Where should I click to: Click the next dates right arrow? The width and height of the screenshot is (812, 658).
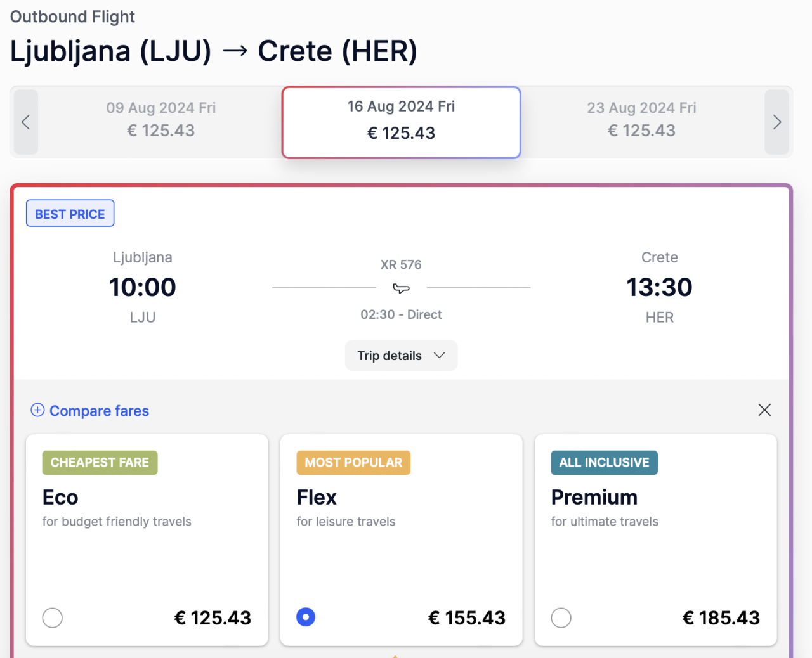coord(776,122)
